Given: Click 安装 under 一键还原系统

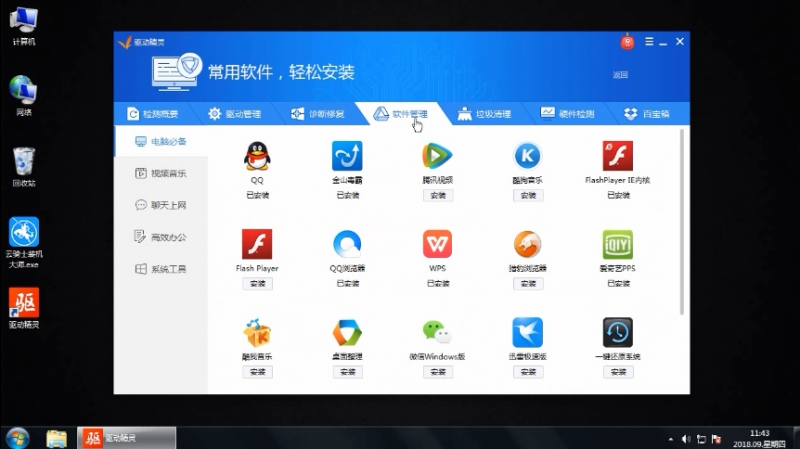Looking at the screenshot, I should click(618, 372).
